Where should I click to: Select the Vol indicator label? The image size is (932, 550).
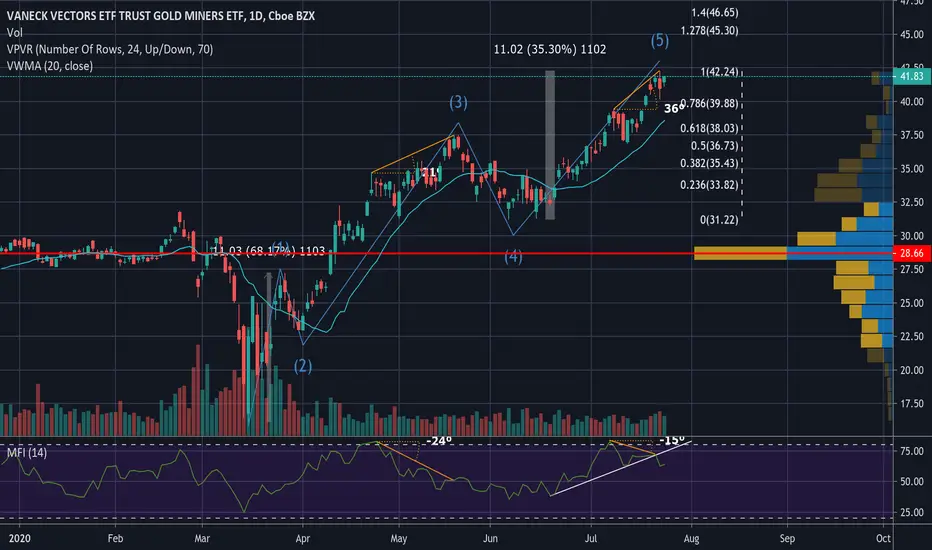coord(15,33)
